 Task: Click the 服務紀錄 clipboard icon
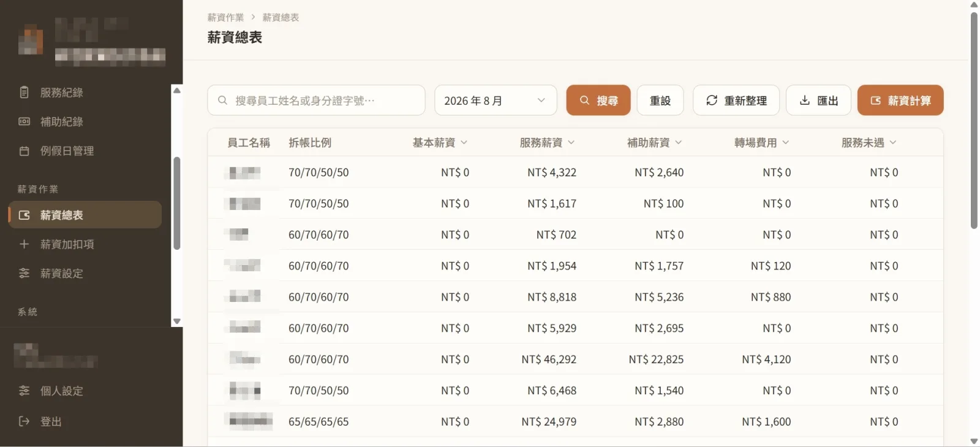[24, 92]
